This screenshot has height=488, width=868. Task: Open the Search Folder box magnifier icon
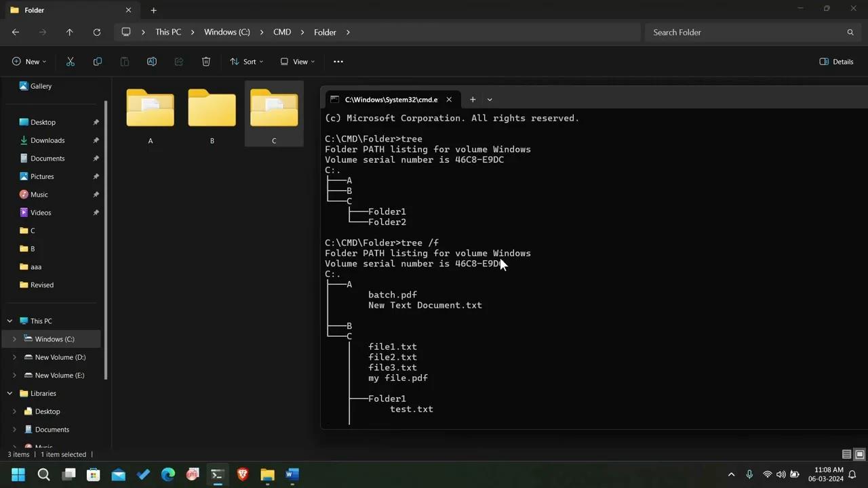click(850, 32)
